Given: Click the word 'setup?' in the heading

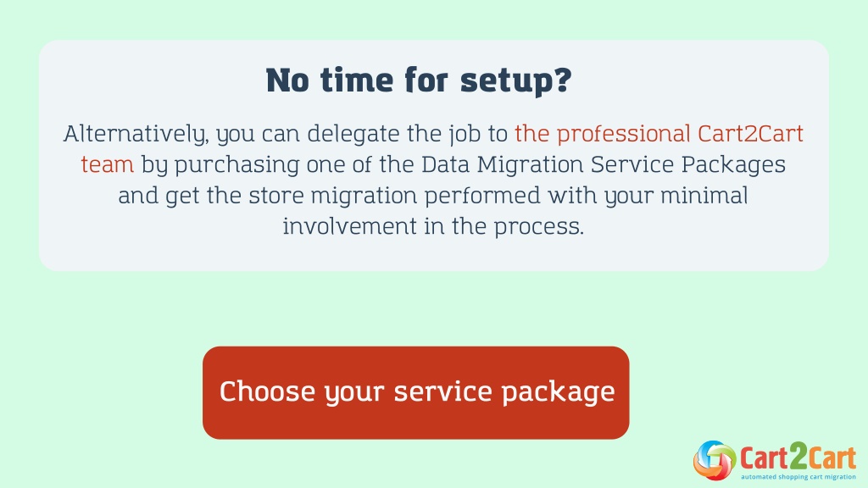Looking at the screenshot, I should coord(516,82).
